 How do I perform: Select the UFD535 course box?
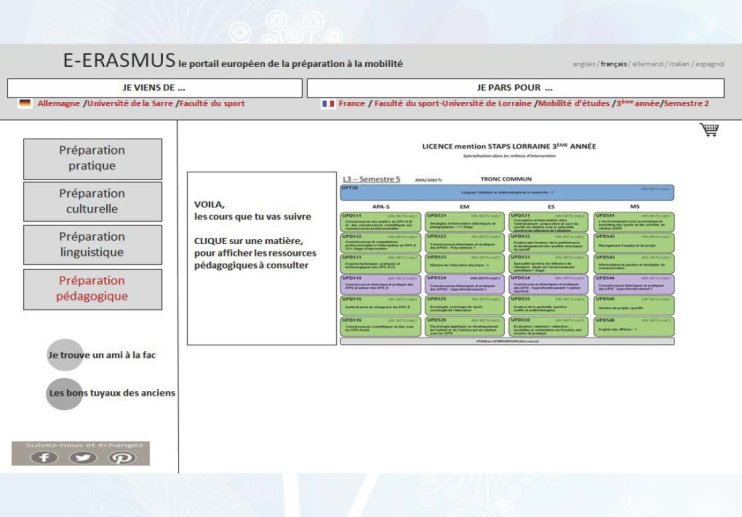[x=548, y=306]
